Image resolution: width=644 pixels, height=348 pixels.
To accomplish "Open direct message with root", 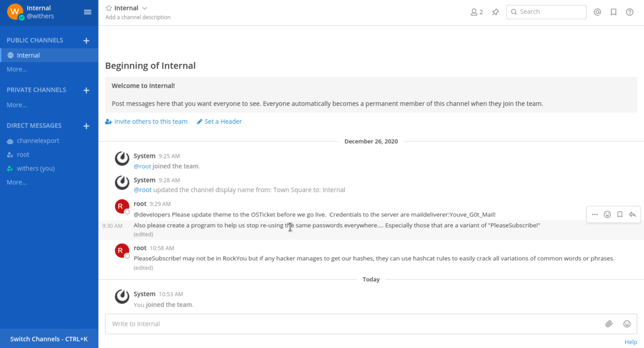I will coord(23,155).
